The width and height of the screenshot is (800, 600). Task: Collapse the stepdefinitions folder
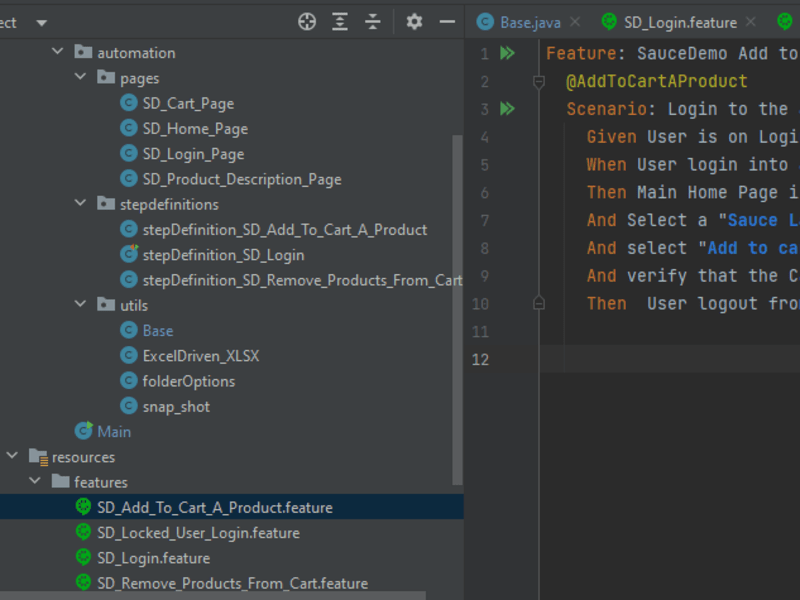(x=80, y=203)
